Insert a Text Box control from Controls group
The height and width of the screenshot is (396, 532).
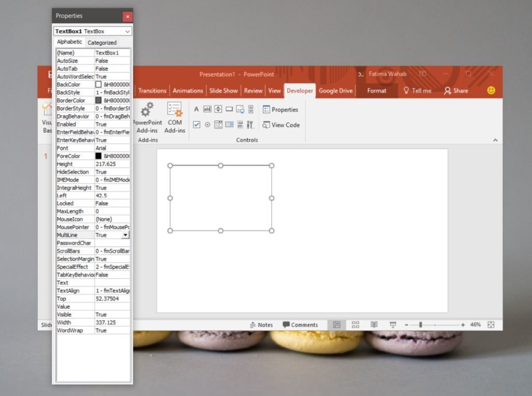point(208,109)
